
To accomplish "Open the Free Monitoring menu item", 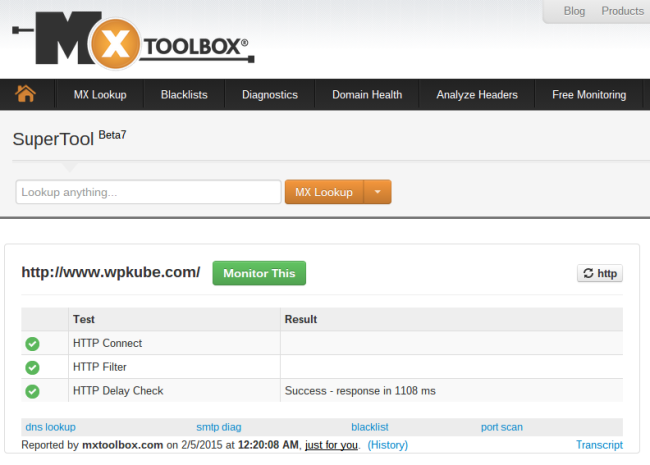I will (589, 94).
